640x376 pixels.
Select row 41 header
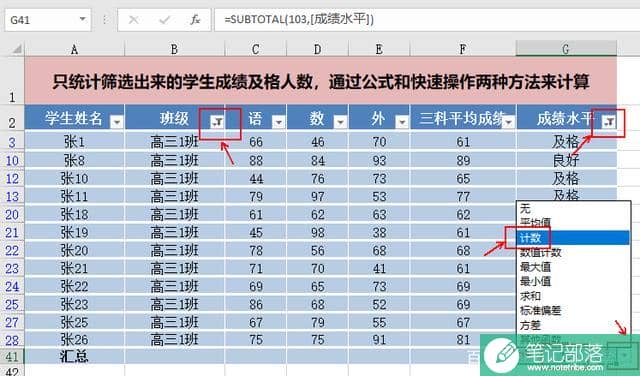click(x=12, y=356)
